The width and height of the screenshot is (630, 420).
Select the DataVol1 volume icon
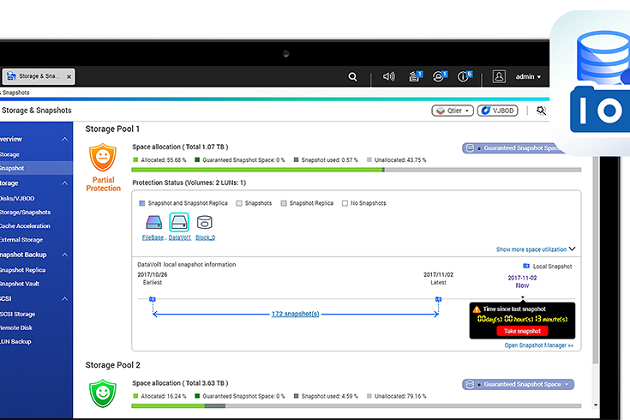pos(179,224)
